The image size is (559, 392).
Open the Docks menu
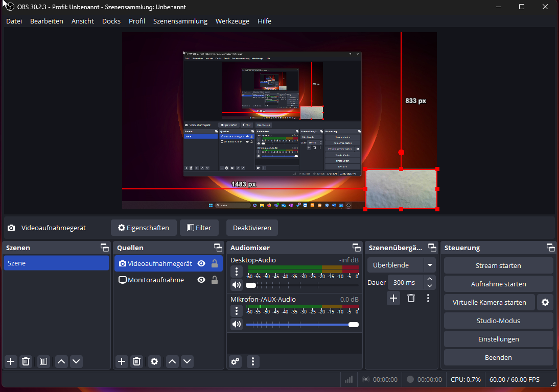[111, 21]
